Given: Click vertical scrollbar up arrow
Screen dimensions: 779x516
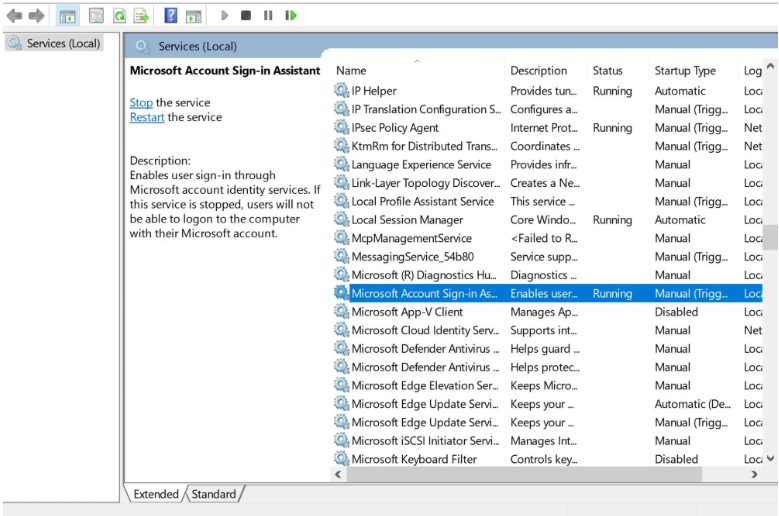Looking at the screenshot, I should pos(770,66).
